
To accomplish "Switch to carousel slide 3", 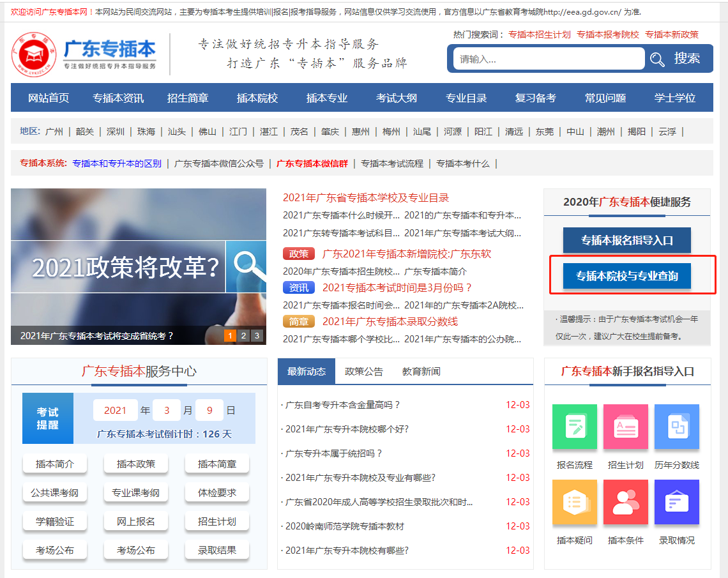I will pos(257,335).
